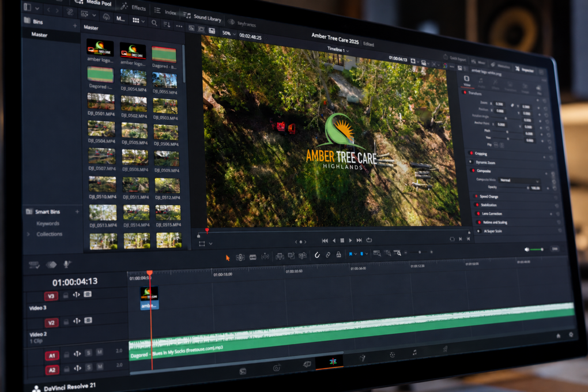Click the Zoom X value field
This screenshot has width=588, height=392.
pos(500,104)
